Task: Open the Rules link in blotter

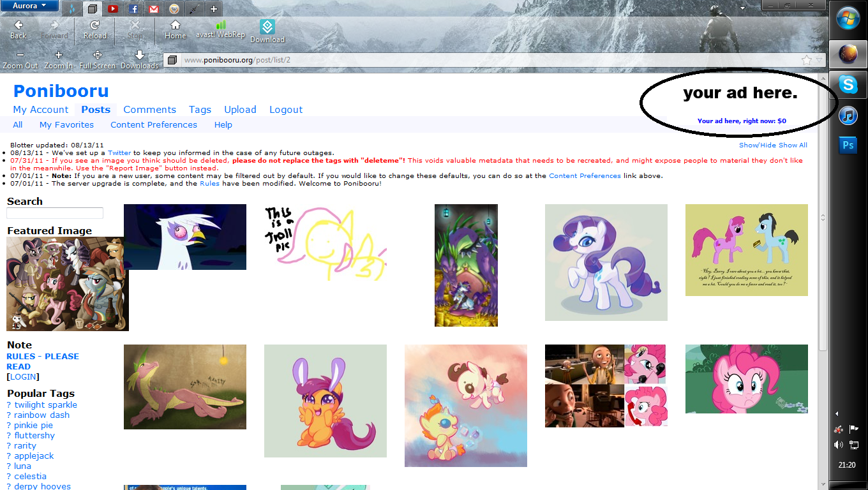Action: [x=210, y=184]
